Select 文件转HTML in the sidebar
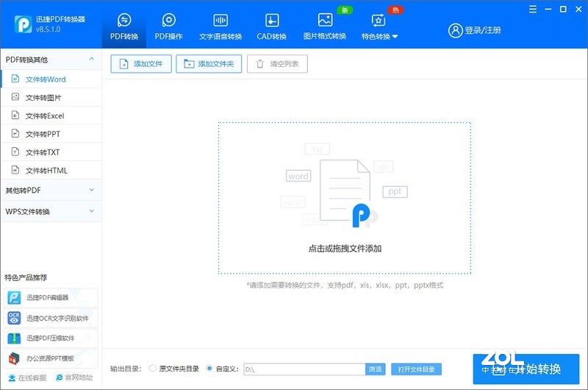This screenshot has height=390, width=588. pyautogui.click(x=51, y=171)
